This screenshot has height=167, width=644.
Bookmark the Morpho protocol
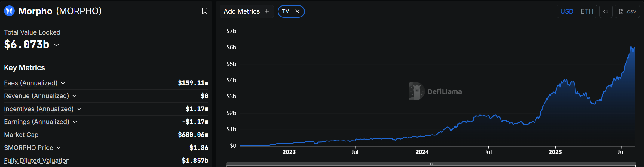205,11
